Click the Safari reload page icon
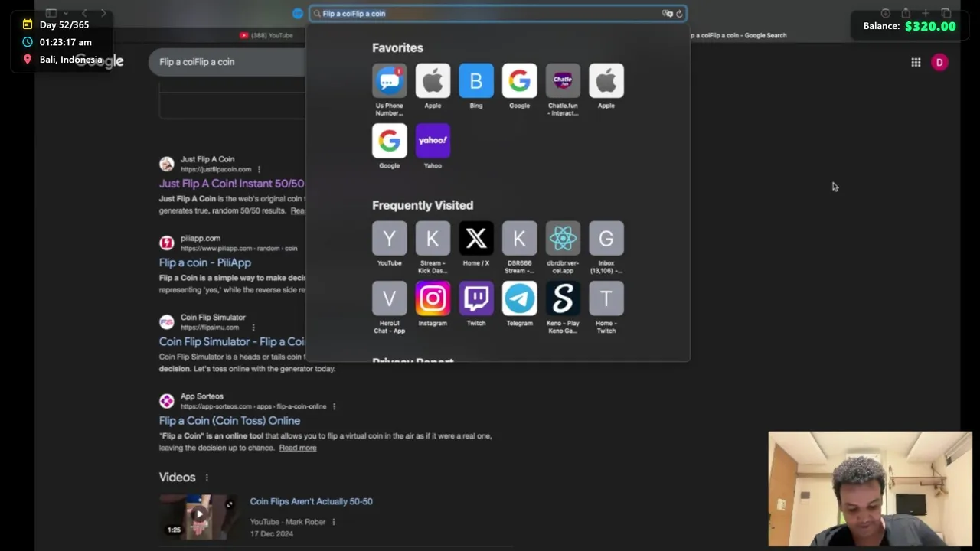This screenshot has width=980, height=551. tap(679, 14)
